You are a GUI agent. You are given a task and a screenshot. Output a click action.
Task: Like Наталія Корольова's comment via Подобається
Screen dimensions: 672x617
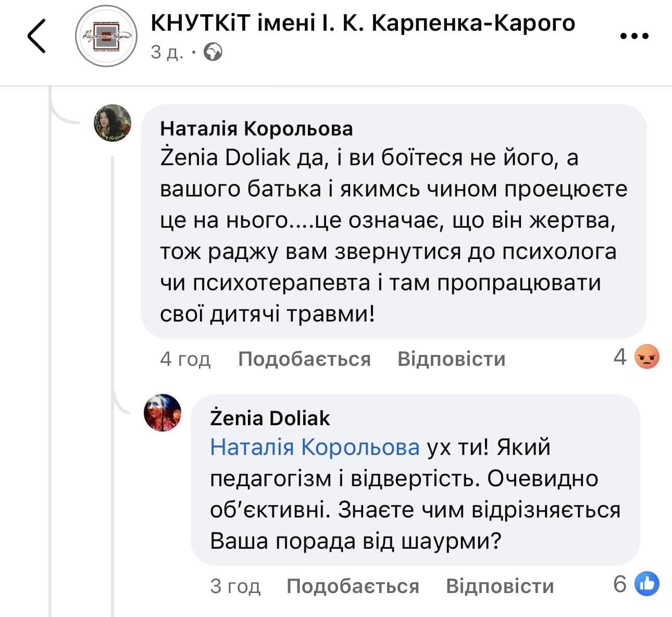[304, 359]
